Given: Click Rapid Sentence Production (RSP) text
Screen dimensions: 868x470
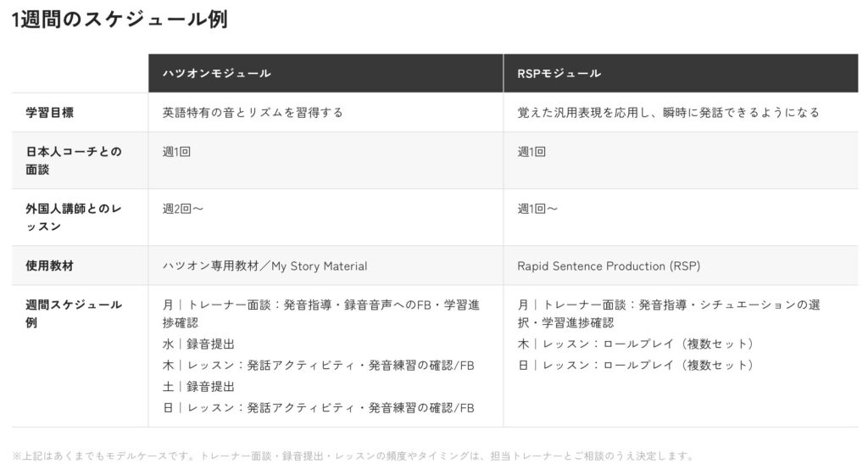Looking at the screenshot, I should [x=609, y=266].
